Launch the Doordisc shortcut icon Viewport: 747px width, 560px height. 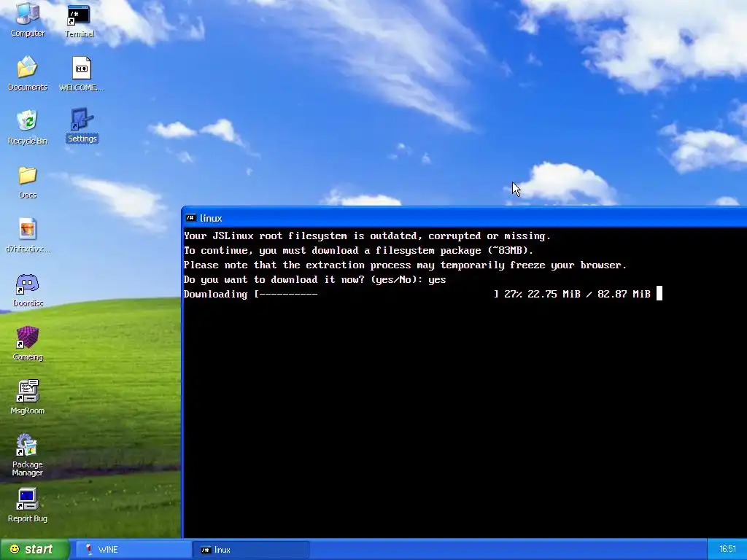pyautogui.click(x=28, y=289)
